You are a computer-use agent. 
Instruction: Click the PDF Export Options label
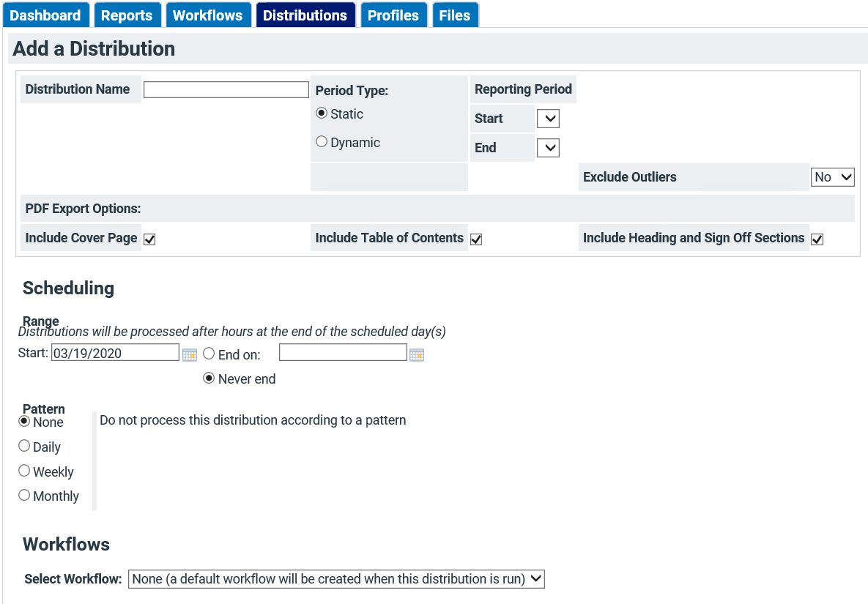pyautogui.click(x=83, y=209)
